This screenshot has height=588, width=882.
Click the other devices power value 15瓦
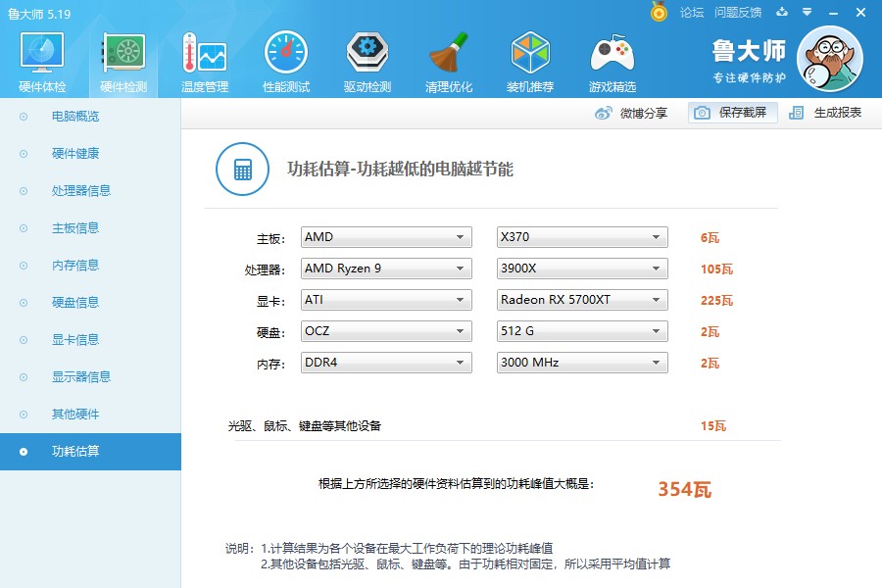pos(713,426)
